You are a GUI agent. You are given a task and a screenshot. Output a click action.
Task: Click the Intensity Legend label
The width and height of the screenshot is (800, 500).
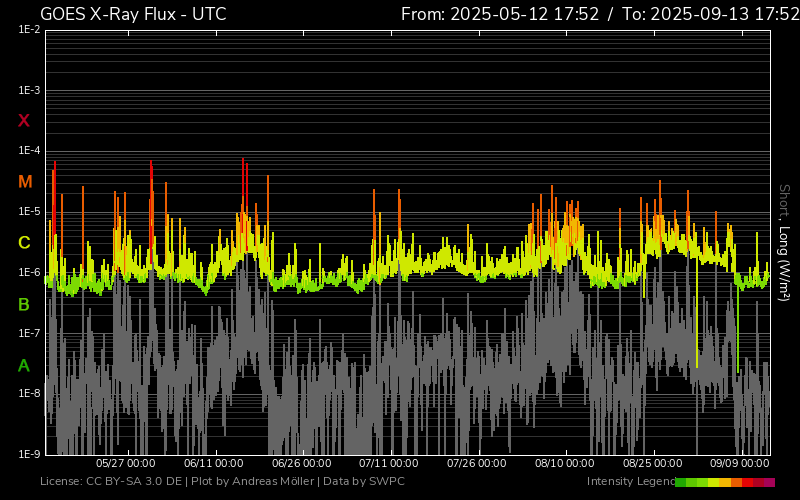coord(629,482)
